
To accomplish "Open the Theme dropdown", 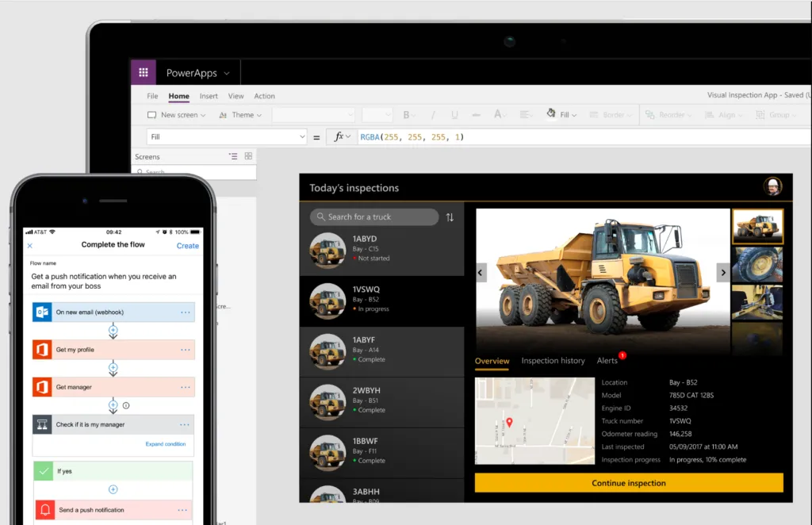I will 240,115.
